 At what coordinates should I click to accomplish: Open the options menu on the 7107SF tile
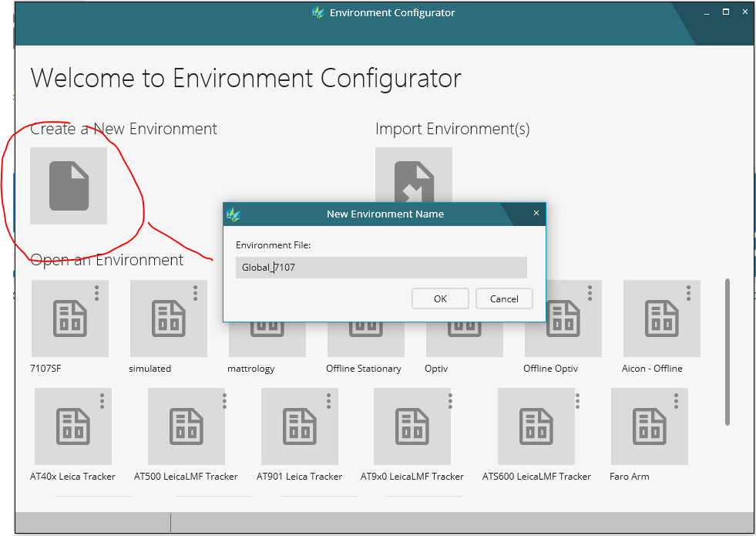coord(96,293)
